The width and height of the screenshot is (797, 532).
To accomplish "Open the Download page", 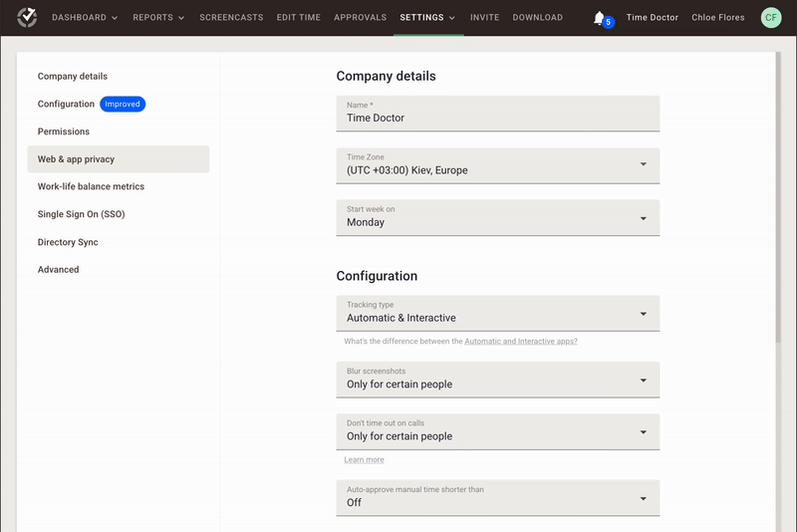I will pos(537,18).
